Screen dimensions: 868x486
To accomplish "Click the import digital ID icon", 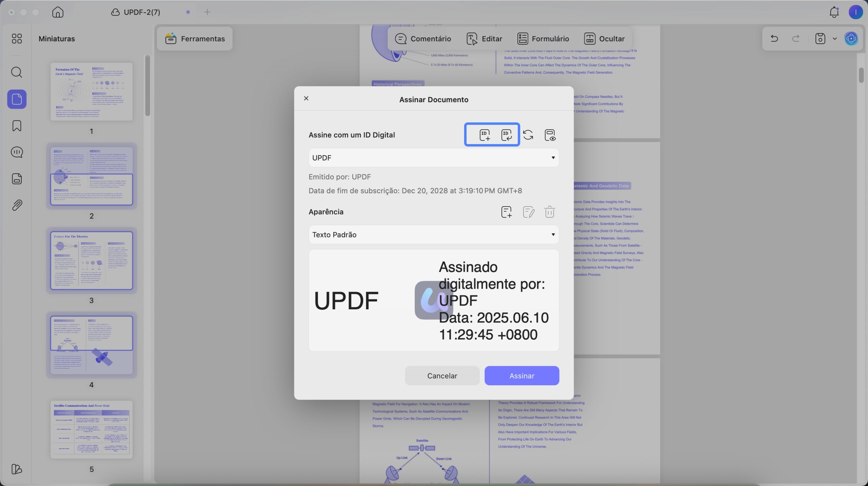I will click(507, 135).
